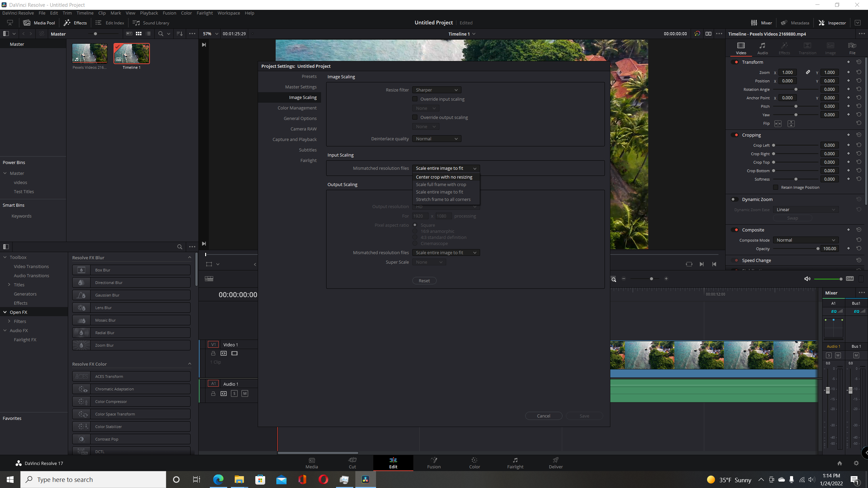
Task: Open the Deinterlace quality dropdown
Action: click(437, 139)
